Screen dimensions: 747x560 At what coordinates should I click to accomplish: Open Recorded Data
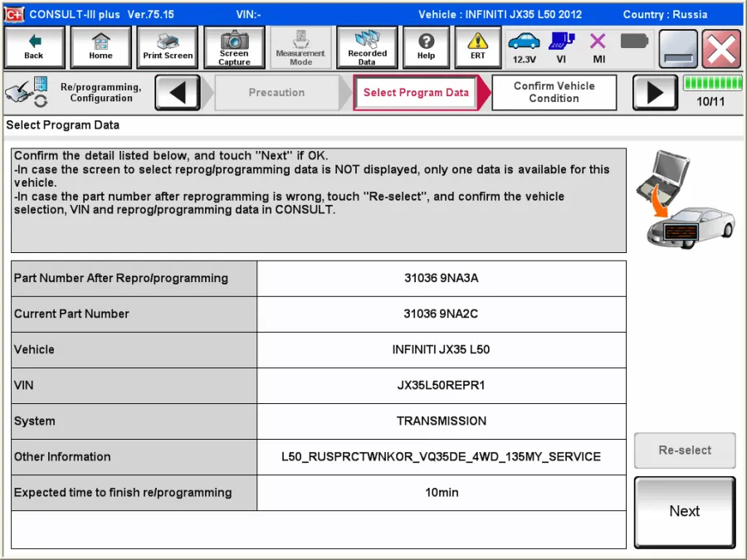click(x=367, y=47)
